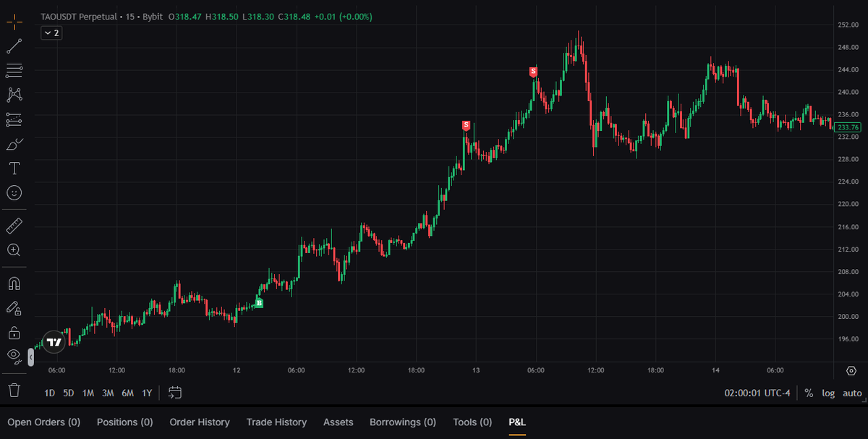868x439 pixels.
Task: Expand the collapsed indicator legend showing 2
Action: (x=51, y=33)
